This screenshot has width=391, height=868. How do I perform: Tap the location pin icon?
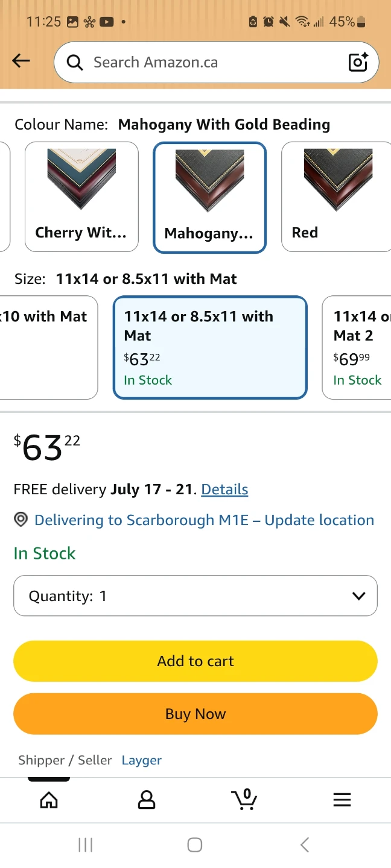pyautogui.click(x=21, y=520)
